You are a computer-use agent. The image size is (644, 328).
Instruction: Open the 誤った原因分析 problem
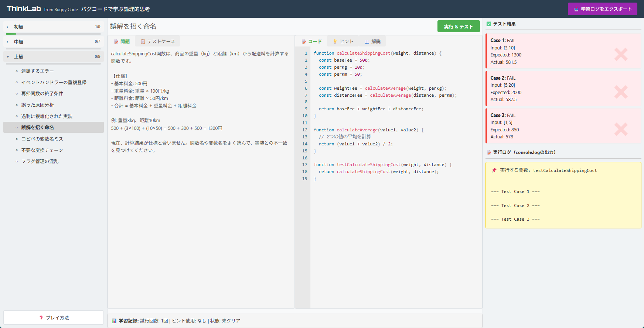[54, 105]
